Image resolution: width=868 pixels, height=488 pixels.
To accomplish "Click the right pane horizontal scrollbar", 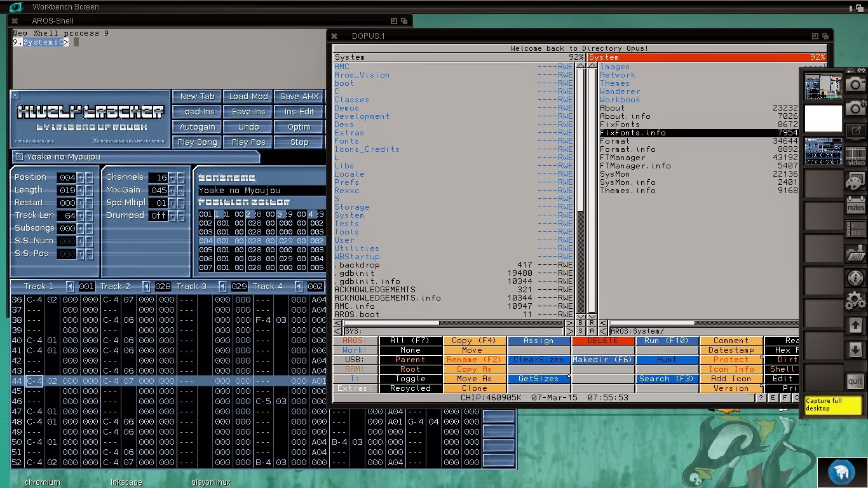I will 704,323.
